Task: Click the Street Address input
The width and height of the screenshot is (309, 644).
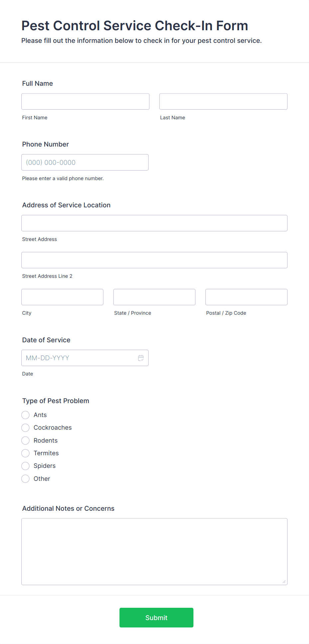Action: pos(154,223)
